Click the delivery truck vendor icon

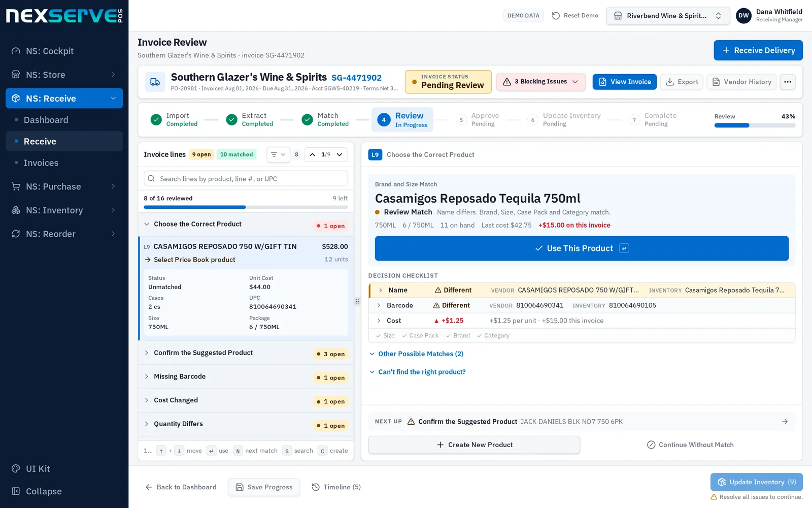click(x=155, y=82)
